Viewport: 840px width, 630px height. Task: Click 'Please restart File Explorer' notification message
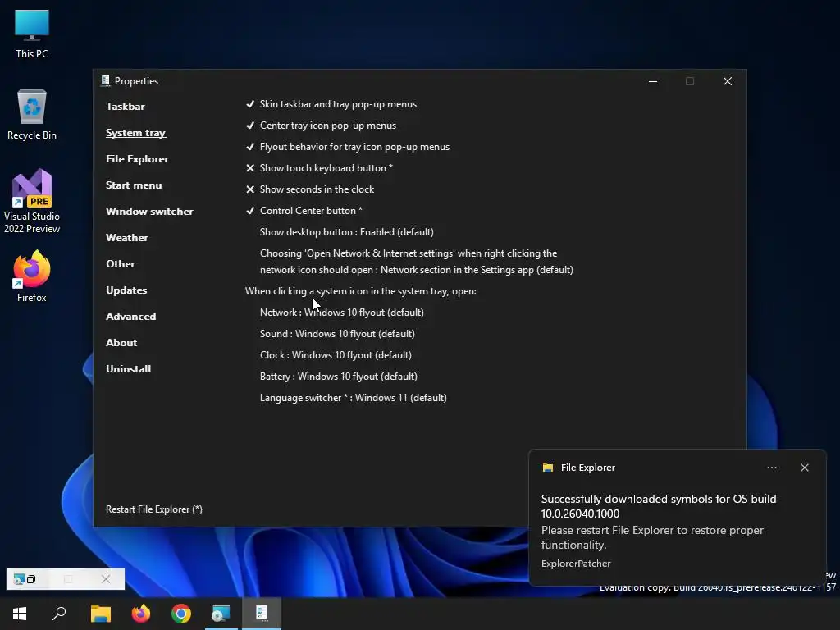coord(652,537)
